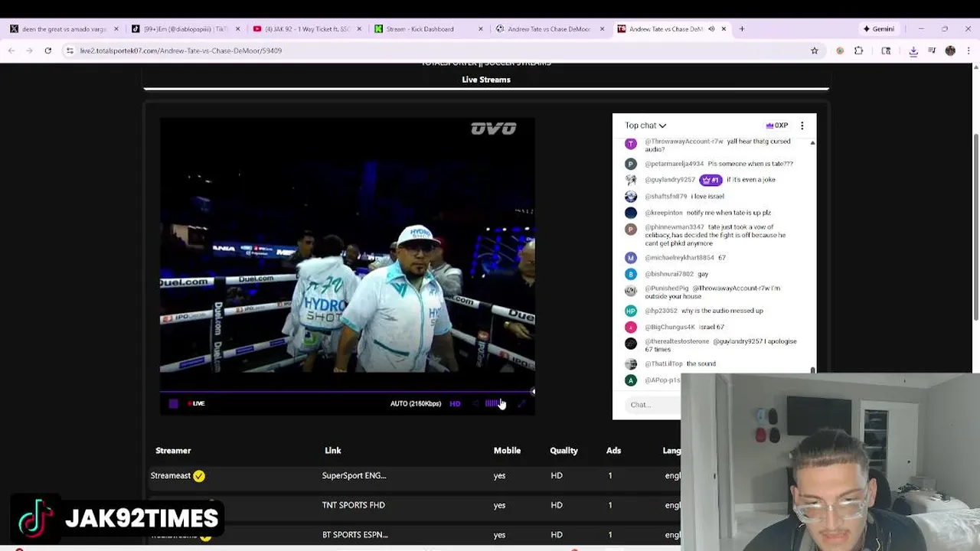This screenshot has width=980, height=551.
Task: Open the browser Extensions puzzle icon
Action: pos(858,51)
